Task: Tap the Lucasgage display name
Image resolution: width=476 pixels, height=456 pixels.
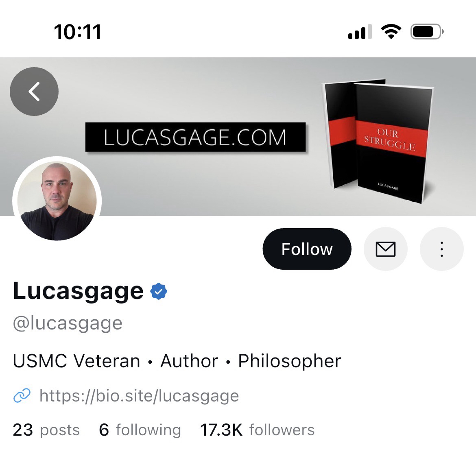Action: click(x=78, y=291)
